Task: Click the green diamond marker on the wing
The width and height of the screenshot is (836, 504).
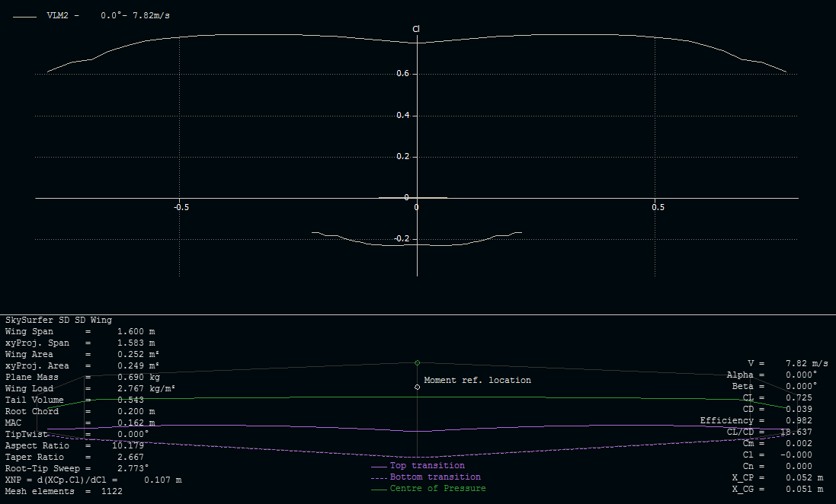Action: 417,362
